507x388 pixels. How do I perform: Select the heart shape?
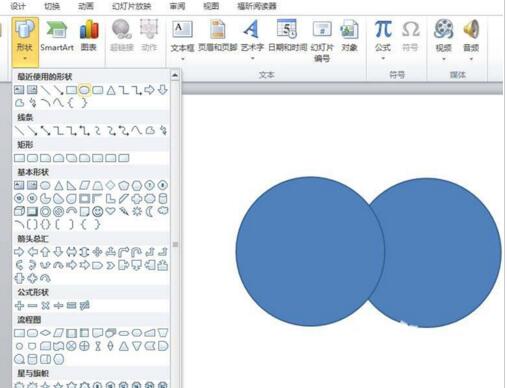tap(110, 211)
